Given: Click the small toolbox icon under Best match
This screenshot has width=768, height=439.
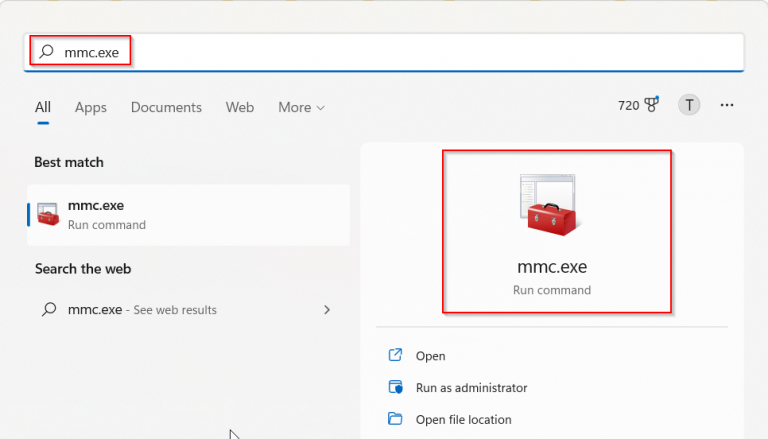Looking at the screenshot, I should pyautogui.click(x=48, y=214).
